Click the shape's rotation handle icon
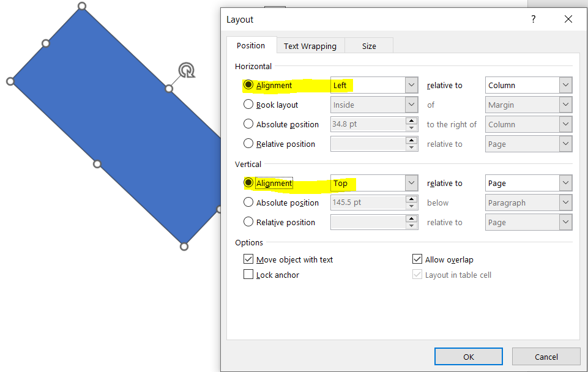 pyautogui.click(x=187, y=70)
